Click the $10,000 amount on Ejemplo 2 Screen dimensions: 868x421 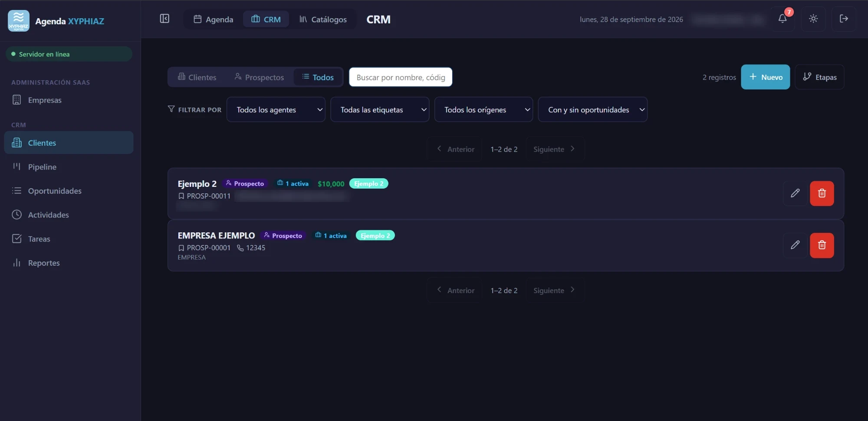[331, 184]
